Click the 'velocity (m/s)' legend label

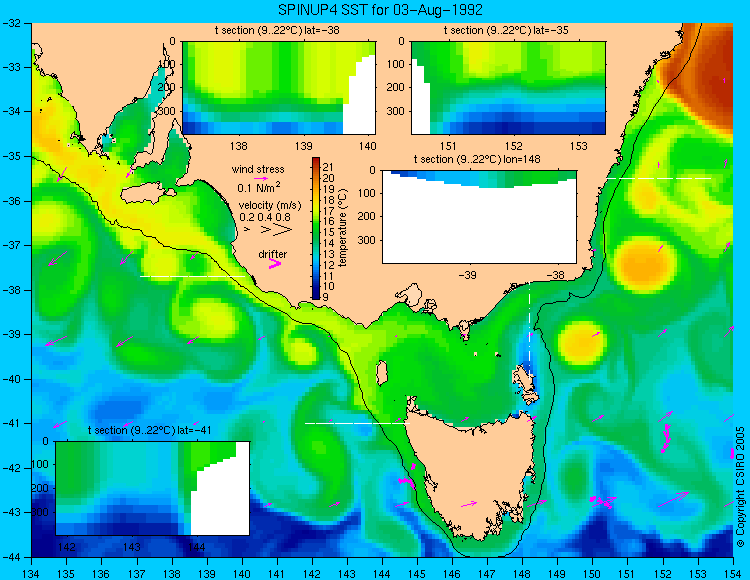click(270, 206)
